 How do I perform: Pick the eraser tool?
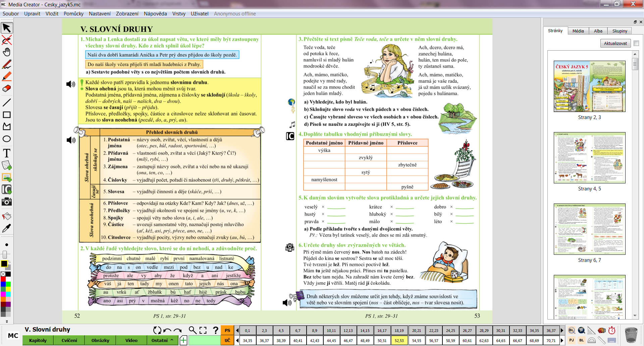coord(7,89)
